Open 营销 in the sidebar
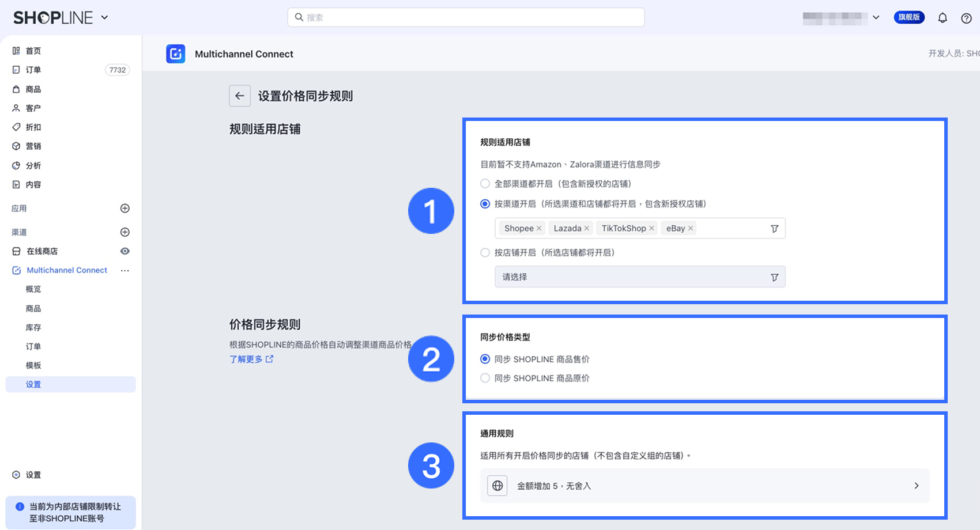 coord(33,146)
